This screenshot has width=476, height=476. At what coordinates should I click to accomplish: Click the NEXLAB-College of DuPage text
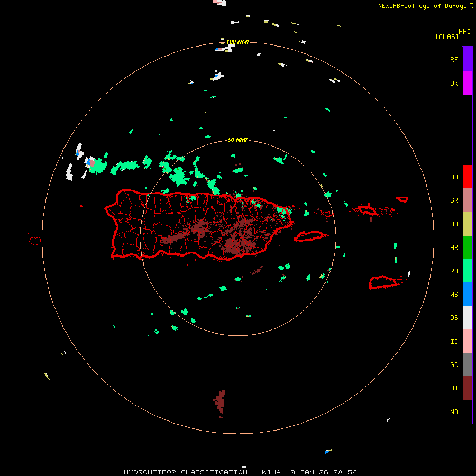coord(422,6)
